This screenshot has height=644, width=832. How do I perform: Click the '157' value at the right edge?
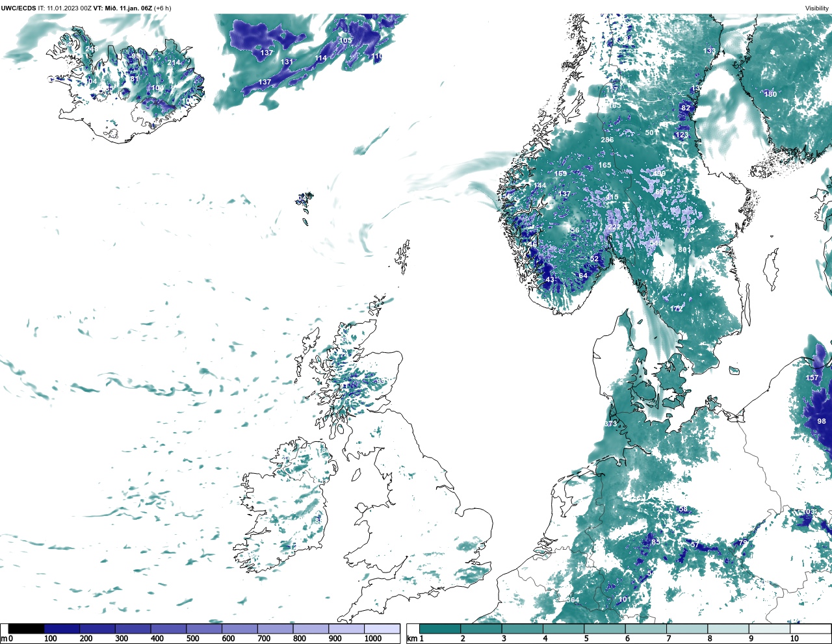tap(812, 378)
